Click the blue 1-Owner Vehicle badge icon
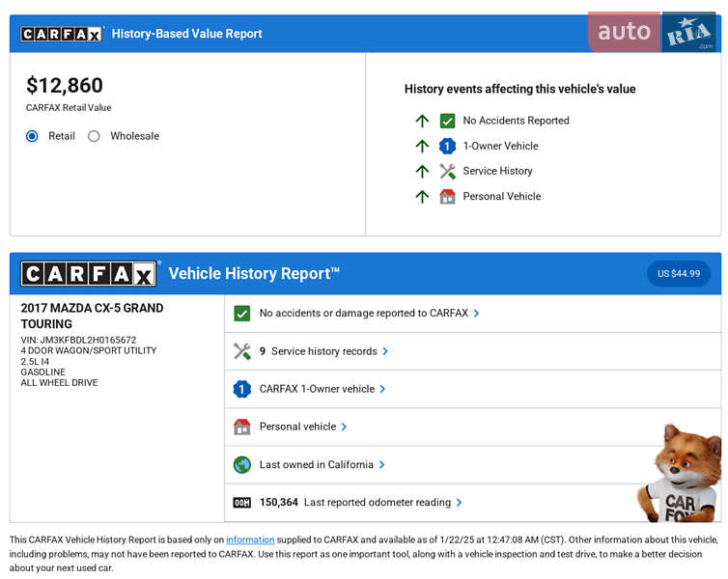Screen dimensions: 728x579 447,146
